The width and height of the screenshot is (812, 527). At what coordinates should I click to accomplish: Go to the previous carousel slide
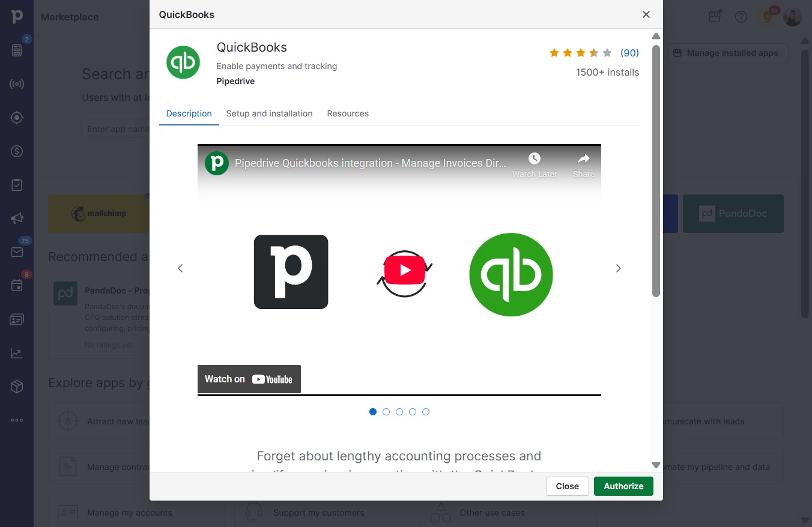pyautogui.click(x=180, y=268)
